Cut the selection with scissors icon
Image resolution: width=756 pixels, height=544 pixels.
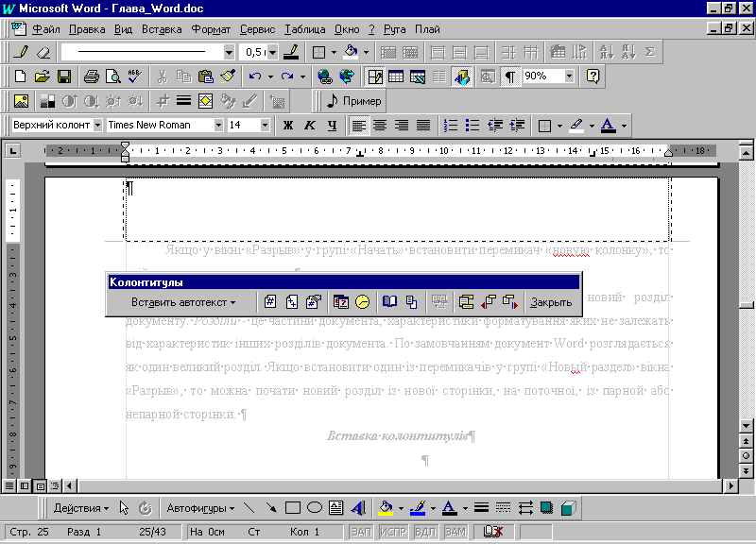coord(162,76)
